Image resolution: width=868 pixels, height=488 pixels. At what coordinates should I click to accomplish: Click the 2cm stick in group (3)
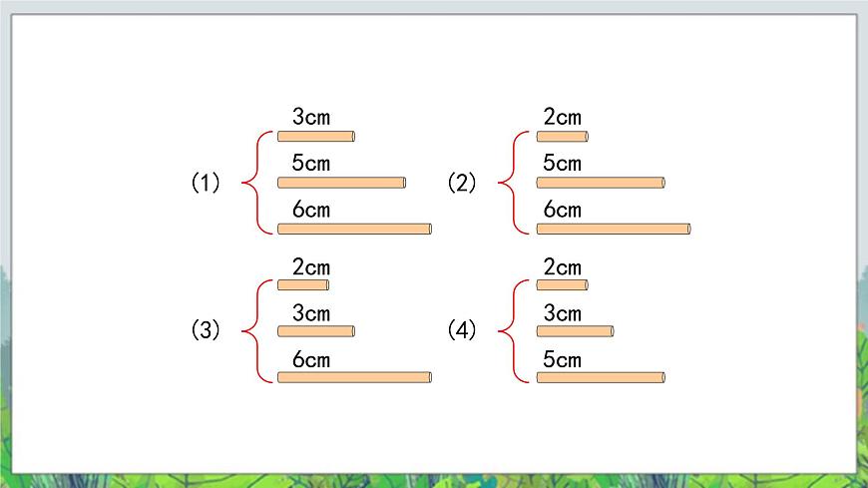point(303,285)
